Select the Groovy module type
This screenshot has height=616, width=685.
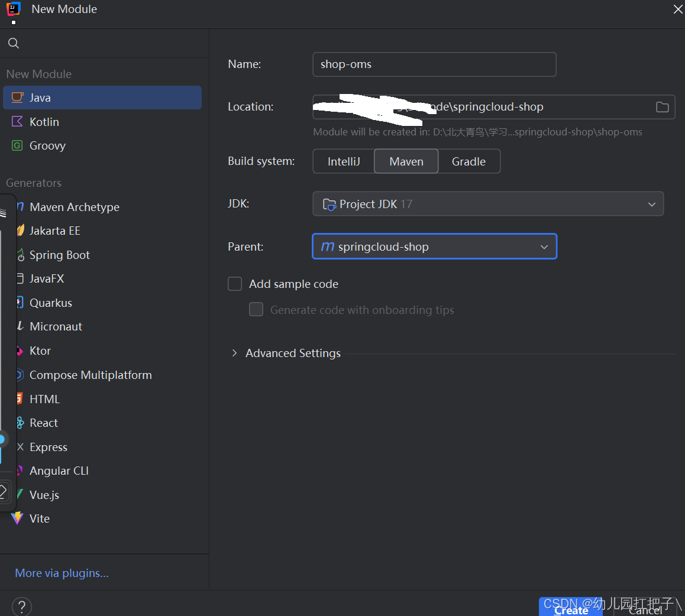102,145
